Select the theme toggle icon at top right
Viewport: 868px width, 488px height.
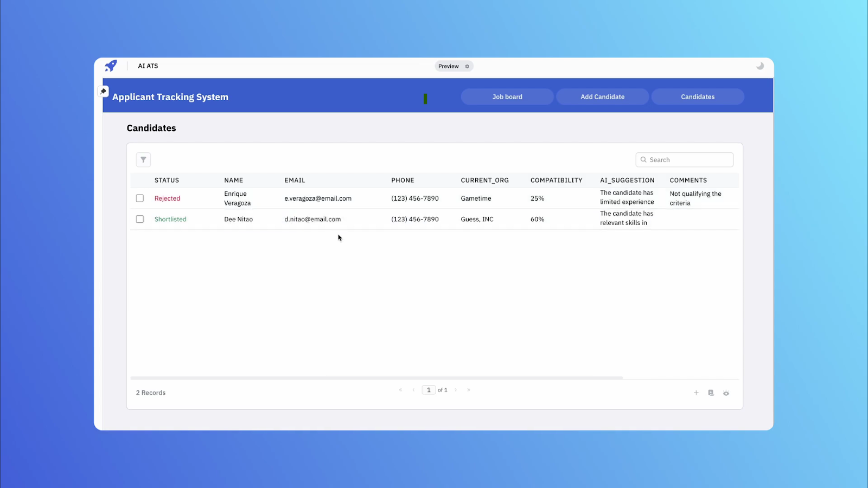tap(760, 66)
